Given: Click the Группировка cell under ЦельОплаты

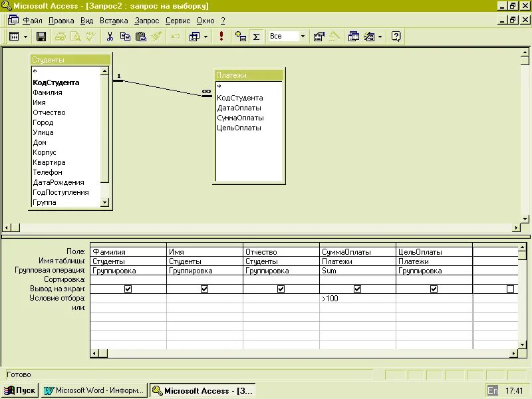Looking at the screenshot, I should (434, 271).
